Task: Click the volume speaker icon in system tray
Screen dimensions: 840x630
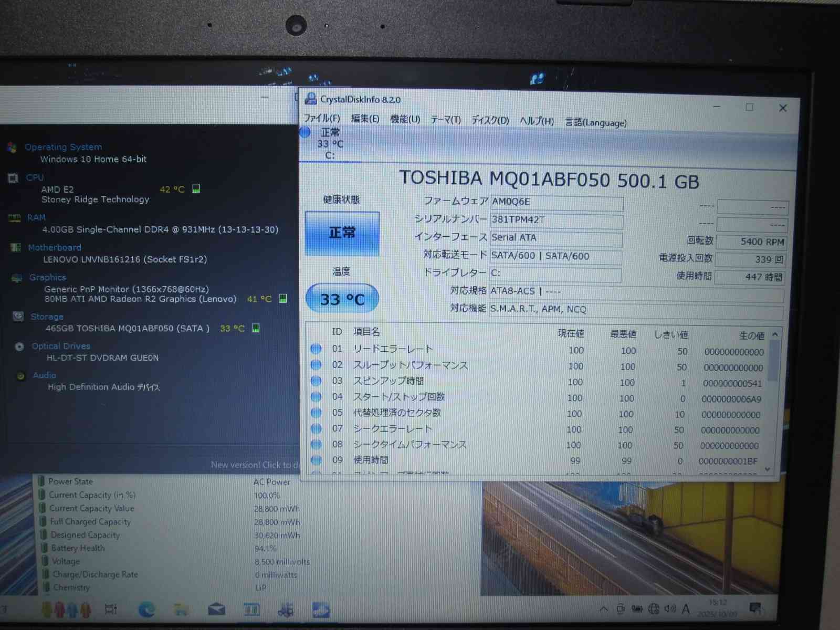Action: point(669,609)
